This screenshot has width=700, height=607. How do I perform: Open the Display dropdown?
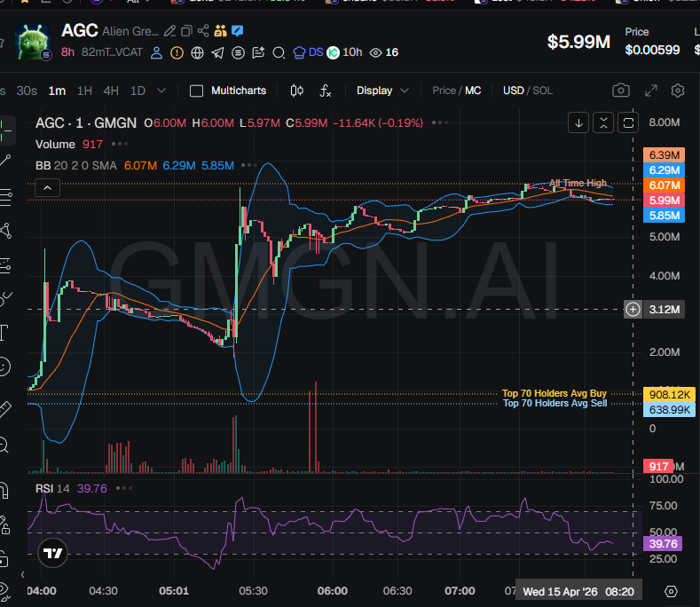click(x=382, y=91)
